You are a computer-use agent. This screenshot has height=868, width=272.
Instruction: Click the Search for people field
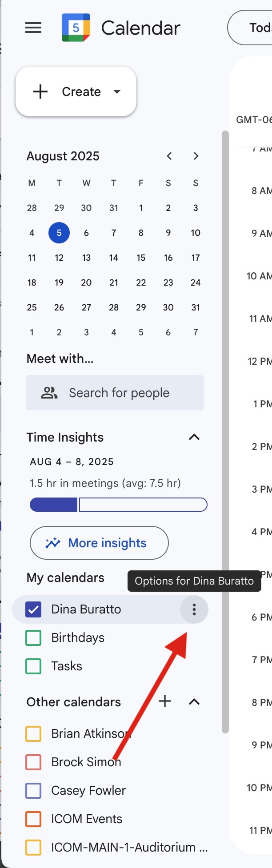[119, 393]
